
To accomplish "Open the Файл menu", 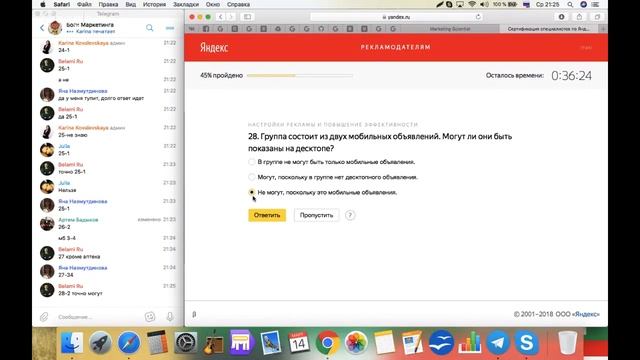I will click(x=84, y=4).
